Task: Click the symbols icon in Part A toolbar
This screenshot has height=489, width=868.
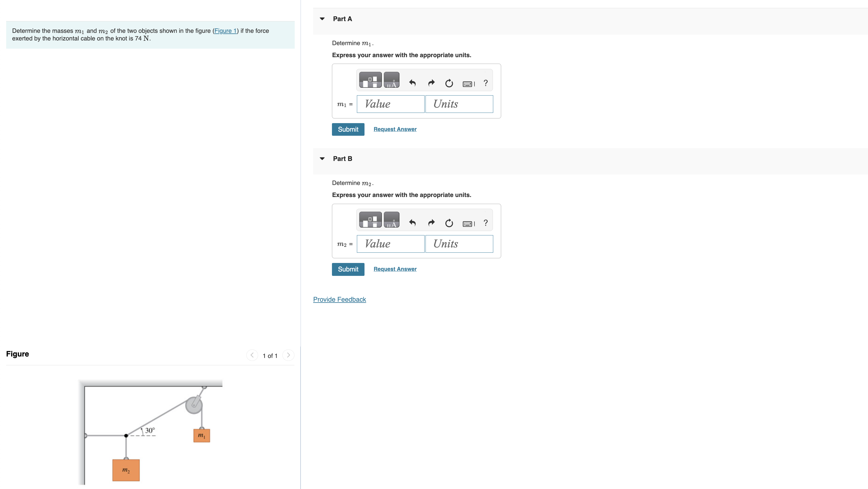Action: pos(391,80)
